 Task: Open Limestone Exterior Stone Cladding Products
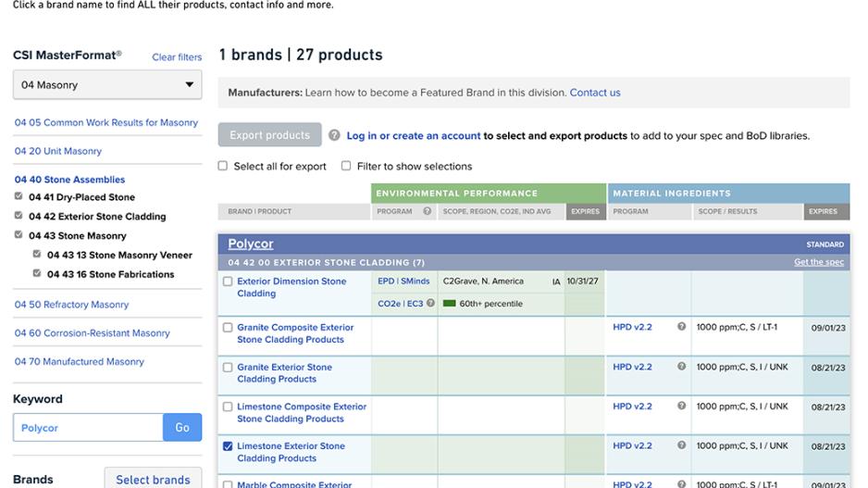click(x=291, y=452)
